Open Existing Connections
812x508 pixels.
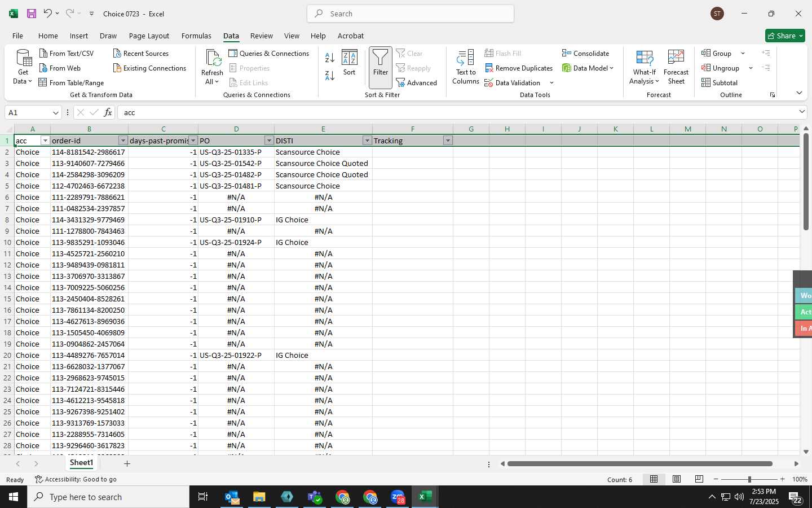click(149, 68)
